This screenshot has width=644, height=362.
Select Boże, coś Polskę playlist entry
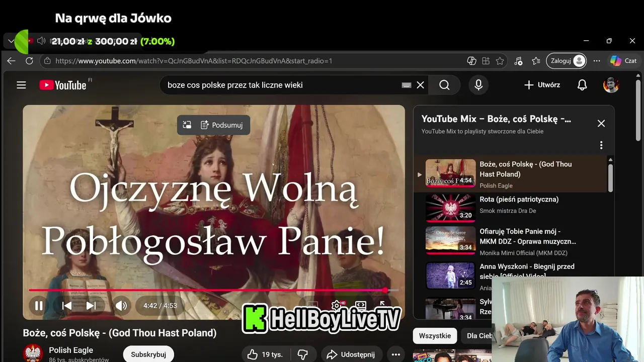pyautogui.click(x=511, y=174)
